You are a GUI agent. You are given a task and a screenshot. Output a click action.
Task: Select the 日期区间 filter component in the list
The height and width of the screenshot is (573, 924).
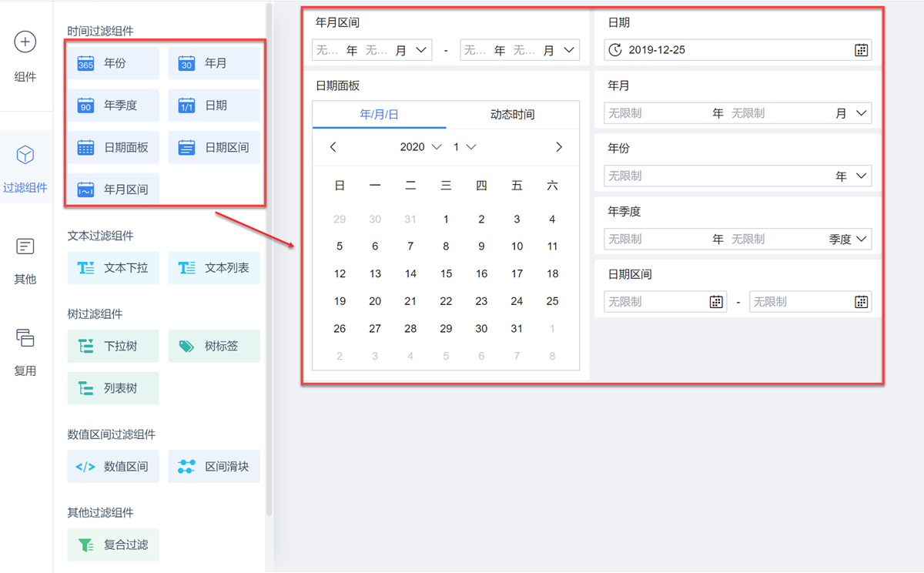(214, 147)
